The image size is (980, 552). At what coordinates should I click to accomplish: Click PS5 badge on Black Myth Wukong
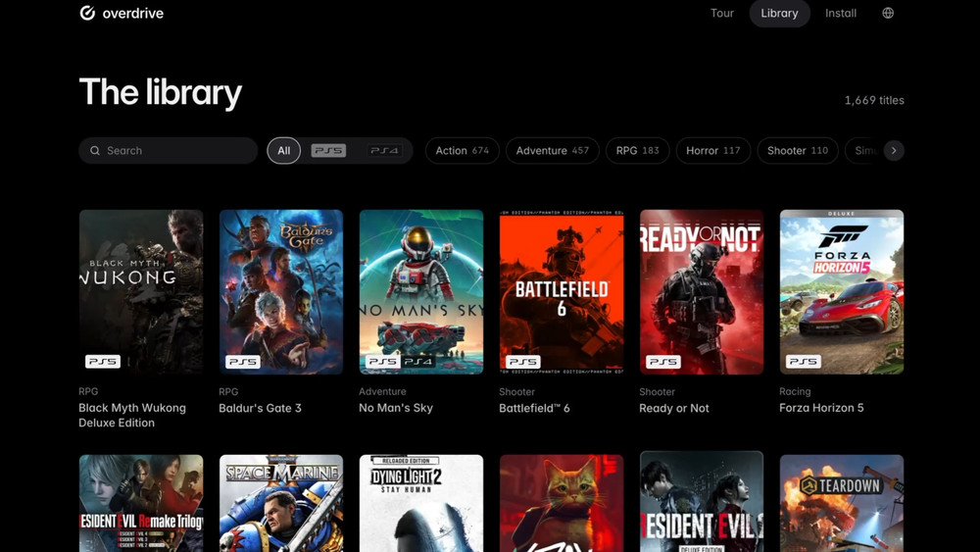103,362
